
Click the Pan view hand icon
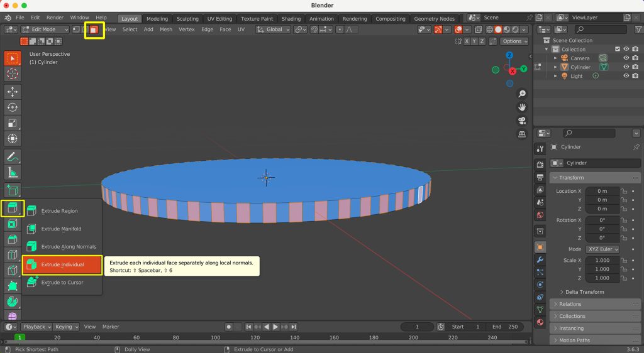(x=522, y=107)
